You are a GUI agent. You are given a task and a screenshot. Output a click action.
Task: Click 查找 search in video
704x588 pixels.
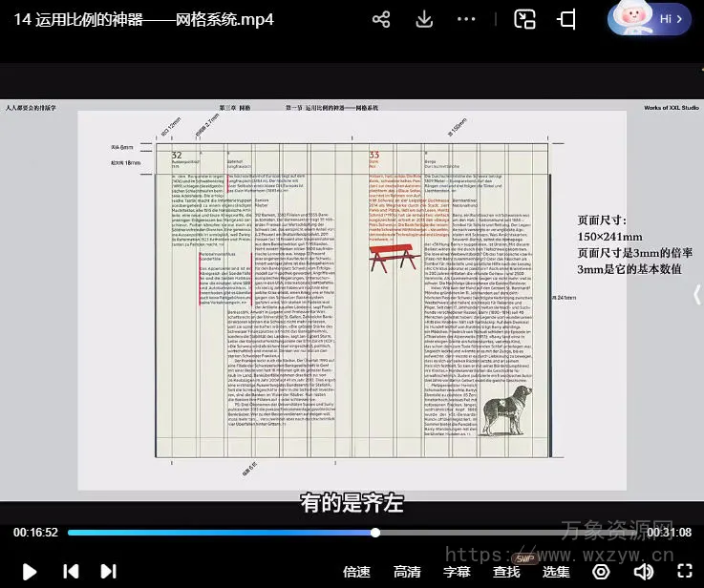(506, 572)
